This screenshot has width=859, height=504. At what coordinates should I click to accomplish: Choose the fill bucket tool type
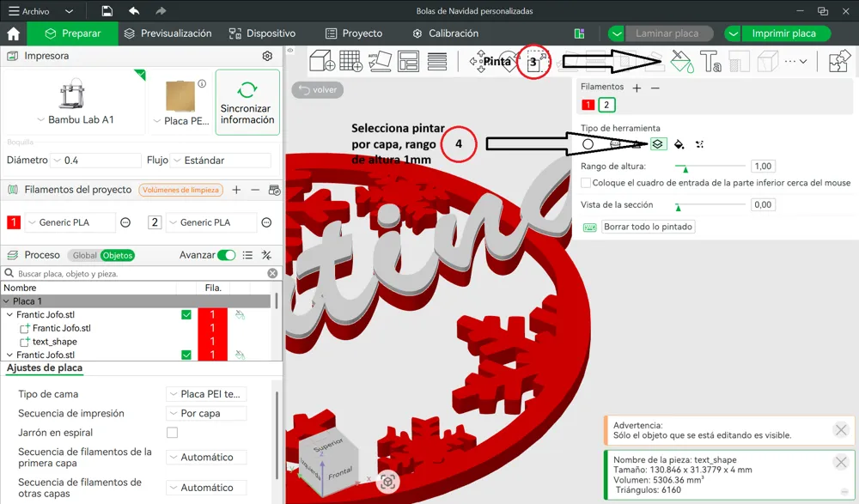pyautogui.click(x=679, y=144)
